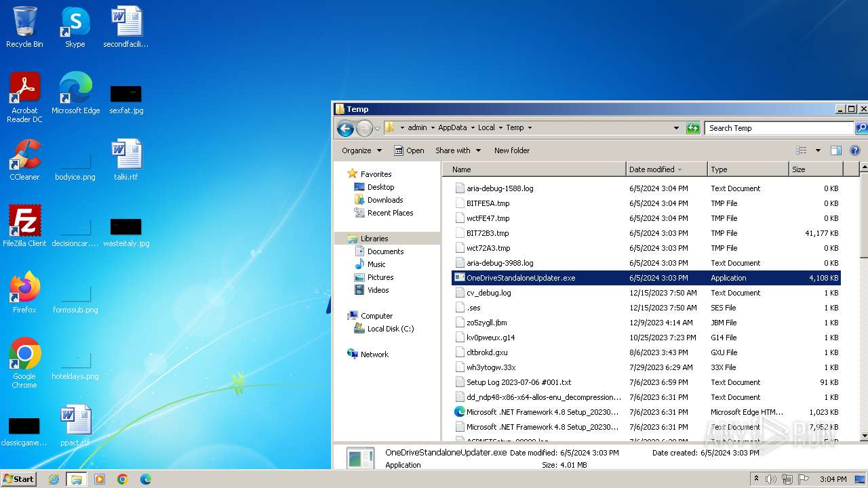This screenshot has width=868, height=488.
Task: Show hidden system tray icons
Action: point(756,479)
